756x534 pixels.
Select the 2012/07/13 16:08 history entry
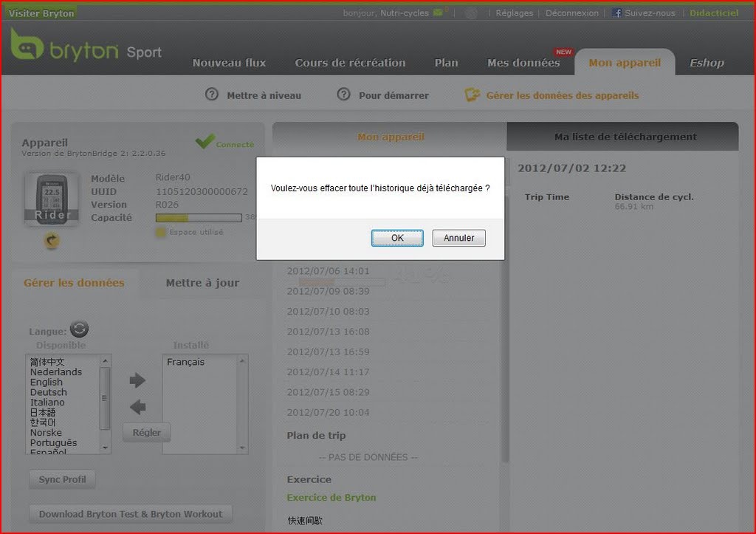pyautogui.click(x=329, y=332)
